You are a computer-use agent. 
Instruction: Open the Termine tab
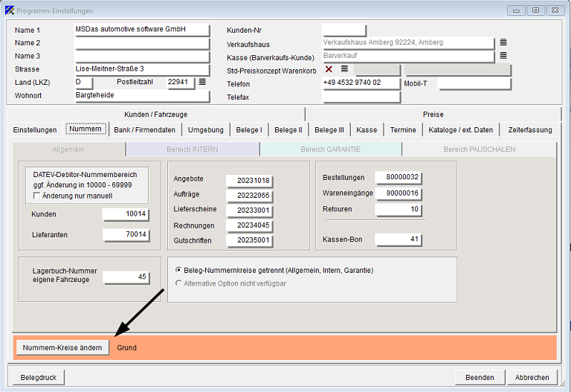[x=403, y=129]
